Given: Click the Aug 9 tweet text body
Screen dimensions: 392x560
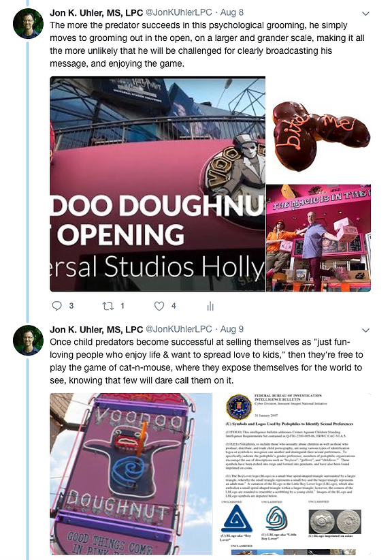Looking at the screenshot, I should pyautogui.click(x=206, y=362).
